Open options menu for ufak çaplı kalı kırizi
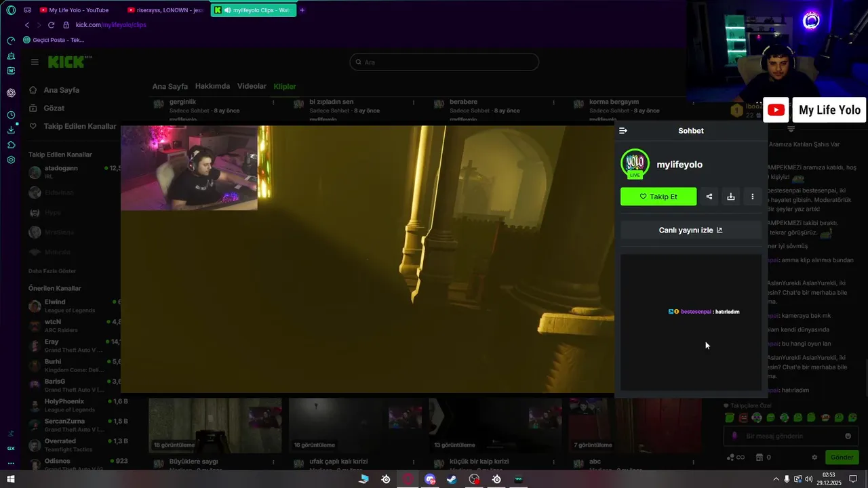 tap(414, 463)
